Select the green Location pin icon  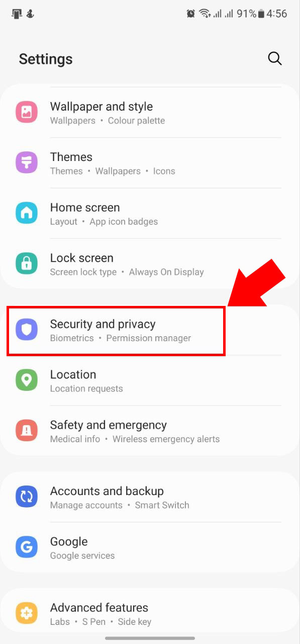point(27,380)
